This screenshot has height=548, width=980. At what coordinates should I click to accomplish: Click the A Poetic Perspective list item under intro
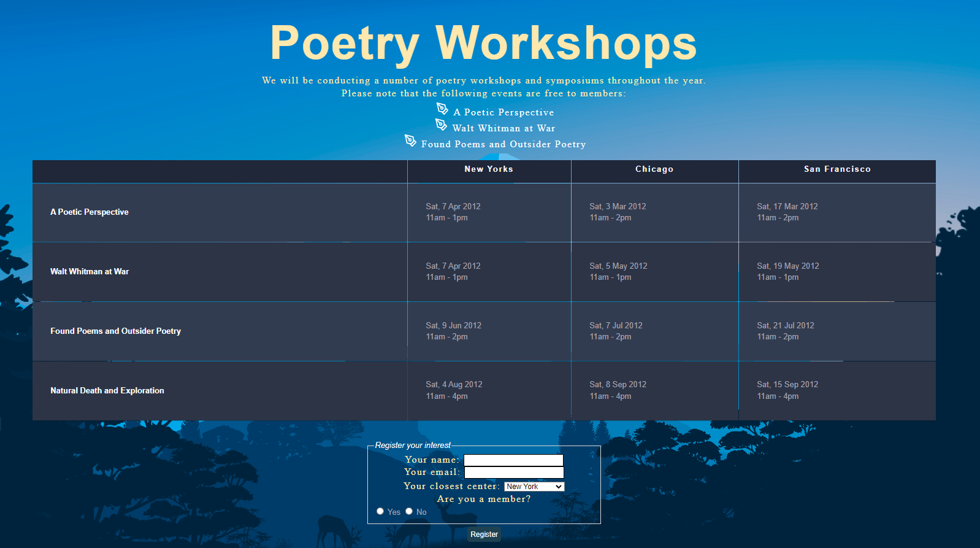pyautogui.click(x=503, y=112)
